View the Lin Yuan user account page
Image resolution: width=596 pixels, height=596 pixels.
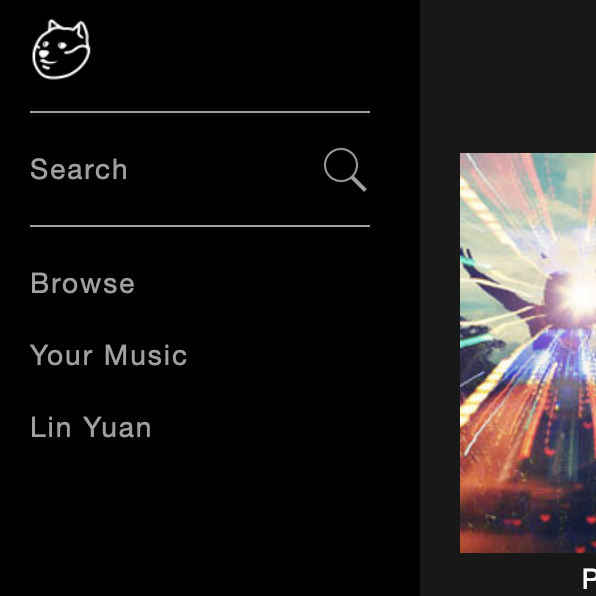coord(91,427)
